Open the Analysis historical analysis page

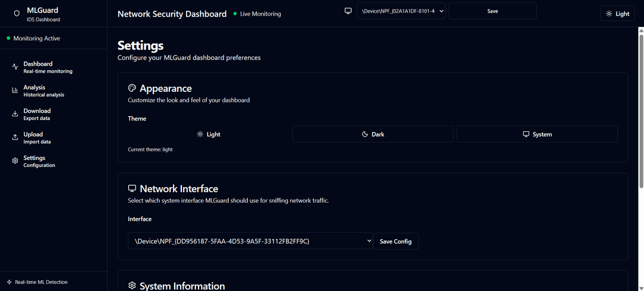(43, 91)
